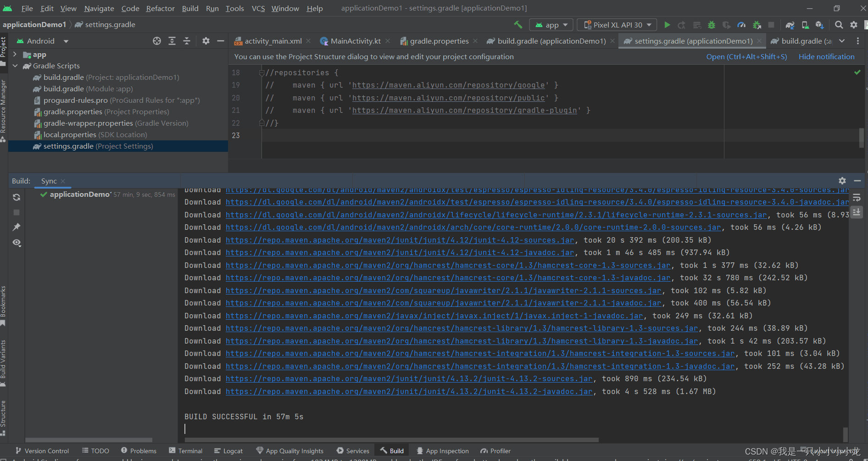Open the VCS menu in the menu bar
The height and width of the screenshot is (461, 868).
click(258, 8)
